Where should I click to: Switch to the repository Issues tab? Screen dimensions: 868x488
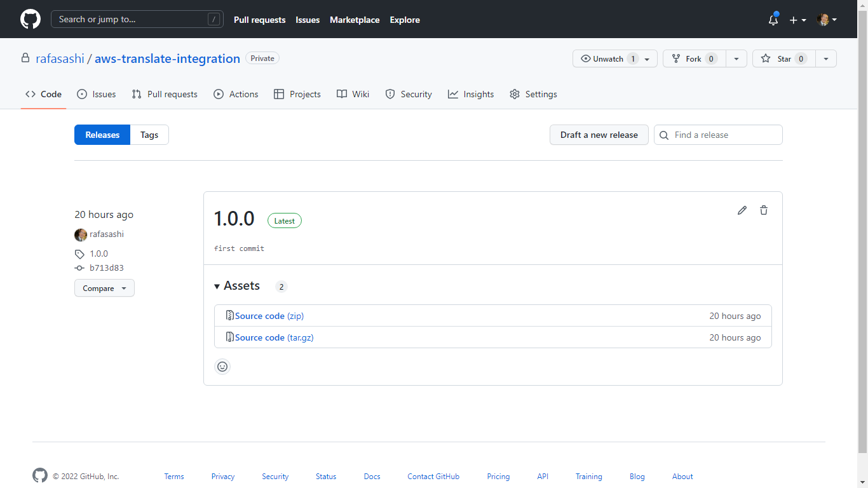click(x=97, y=94)
